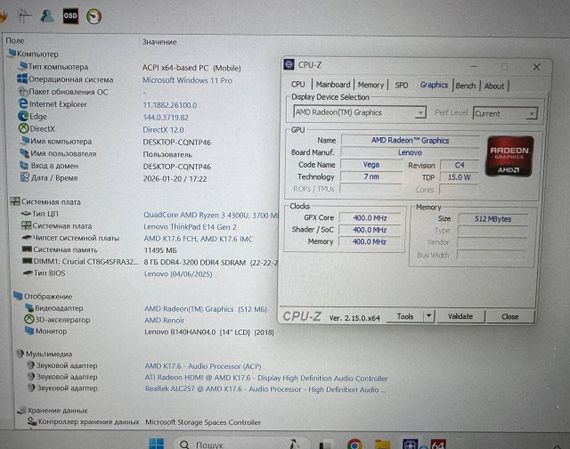Click the gauge benchmark toolbar icon
This screenshot has width=570, height=449.
[x=93, y=16]
